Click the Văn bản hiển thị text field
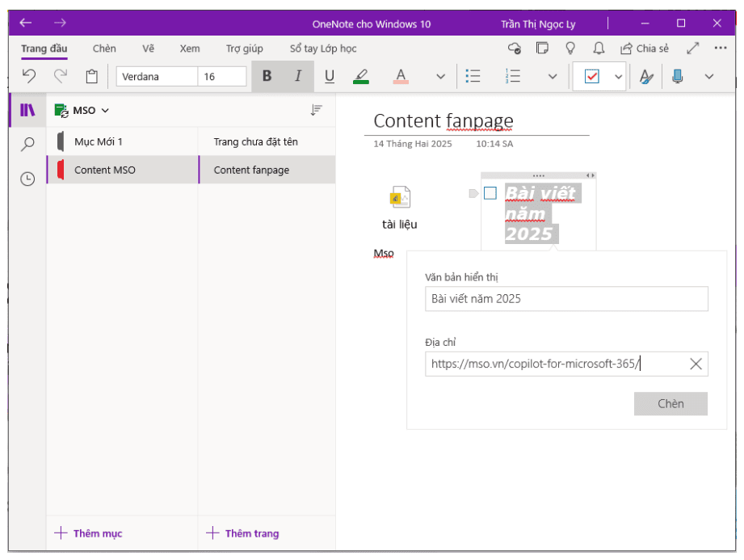The height and width of the screenshot is (560, 744). [566, 298]
